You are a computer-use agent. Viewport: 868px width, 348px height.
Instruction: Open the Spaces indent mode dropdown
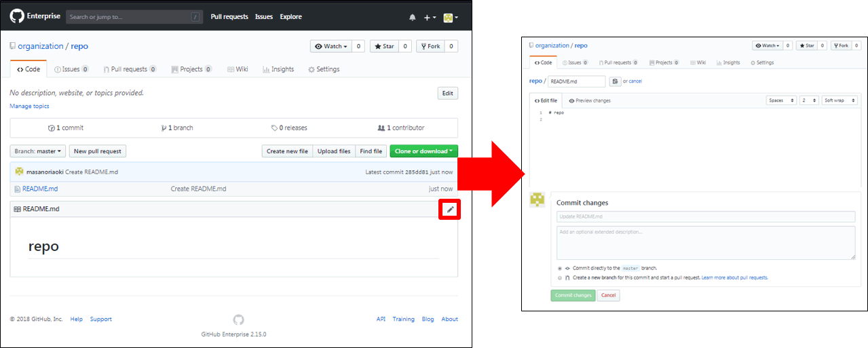[781, 100]
